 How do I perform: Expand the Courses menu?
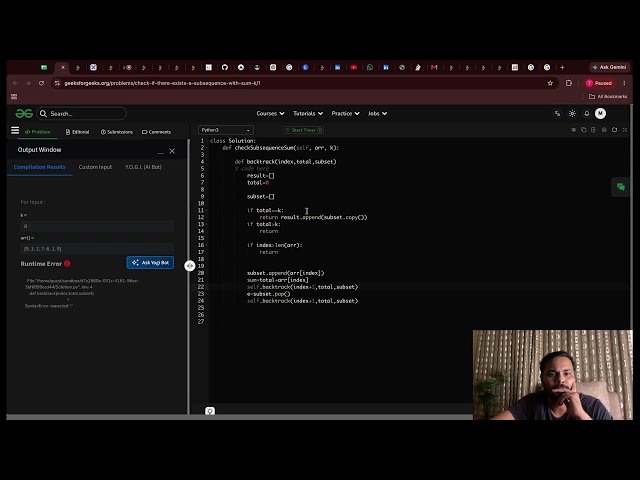coord(270,113)
